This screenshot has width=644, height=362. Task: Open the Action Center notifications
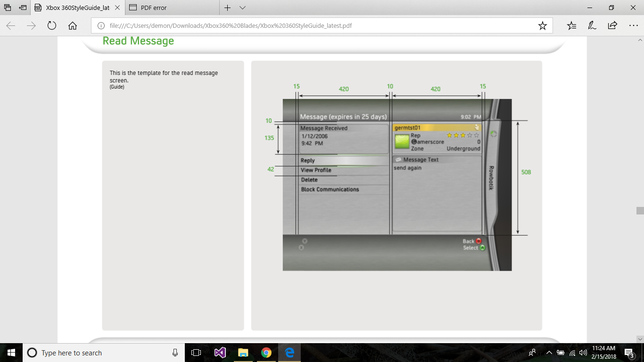629,353
